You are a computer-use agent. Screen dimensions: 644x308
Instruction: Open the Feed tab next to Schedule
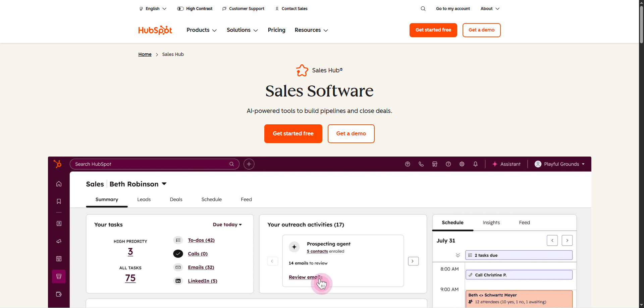coord(246,199)
